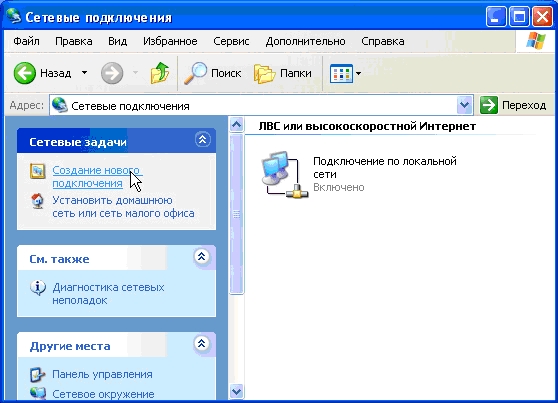Click the Диагностика сетевых неполадок info icon
Viewport: 558px width, 403px height.
38,287
